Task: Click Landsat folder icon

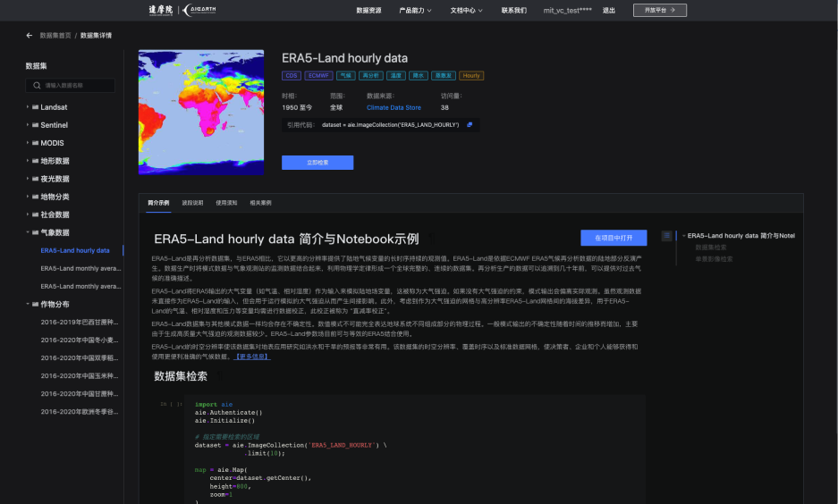Action: pos(35,106)
